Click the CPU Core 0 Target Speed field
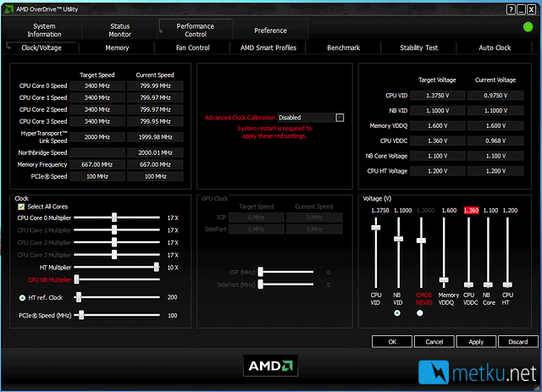Viewport: 542px width, 392px height. [x=97, y=86]
